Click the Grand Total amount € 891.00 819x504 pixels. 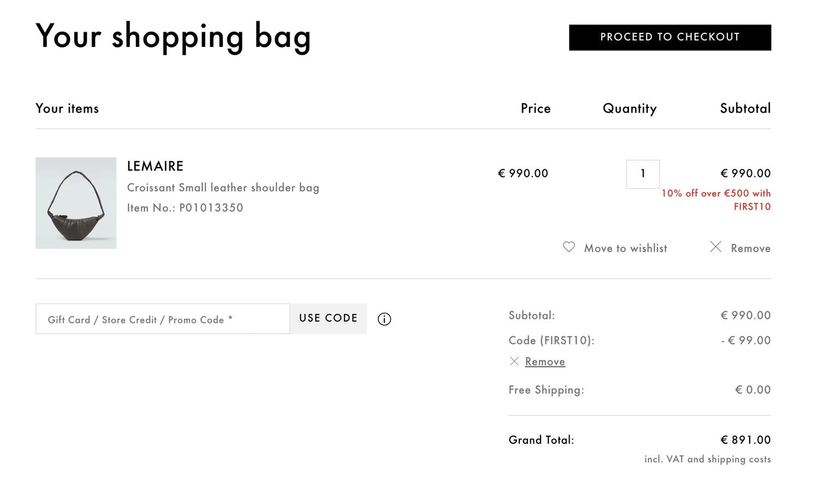(745, 440)
